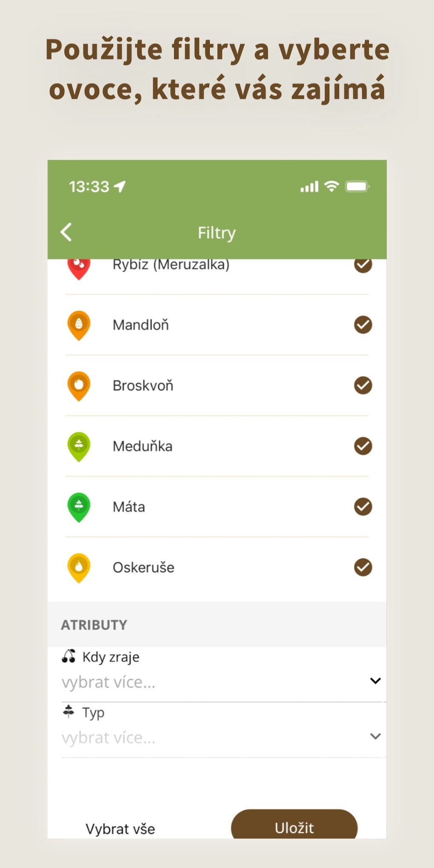The width and height of the screenshot is (434, 868).
Task: Uncheck the Broskvoň checkbox
Action: click(363, 385)
